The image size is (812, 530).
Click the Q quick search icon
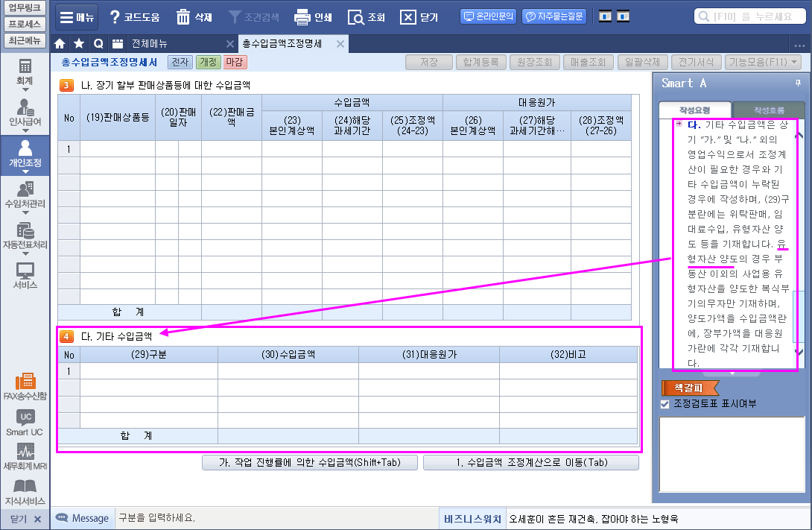[98, 43]
